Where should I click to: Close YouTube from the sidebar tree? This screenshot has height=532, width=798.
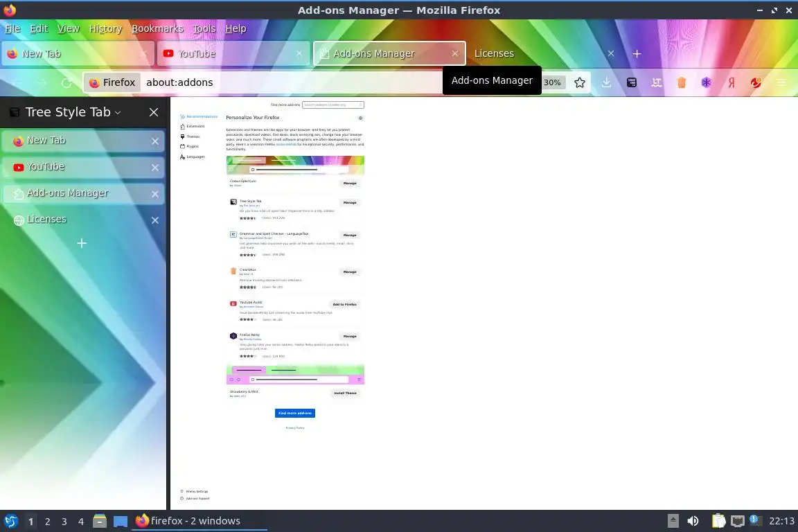click(154, 168)
